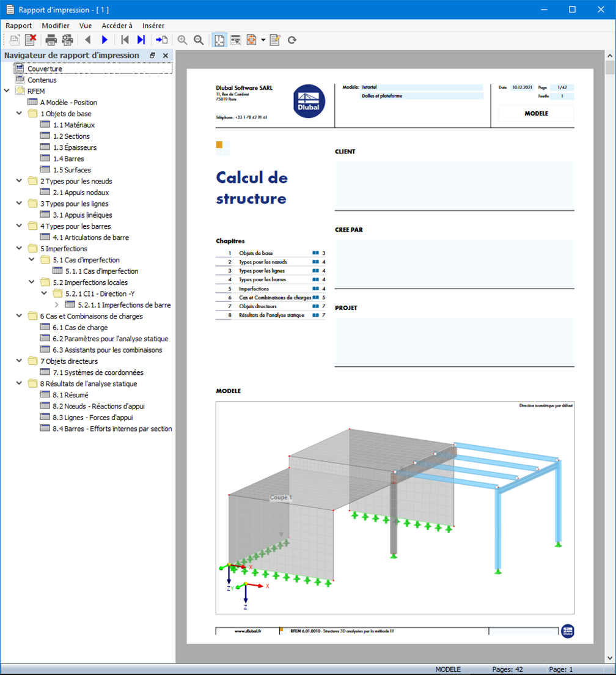Screen dimensions: 616x675
Task: Collapse 5.1 Cas d'imperfection node
Action: point(32,260)
